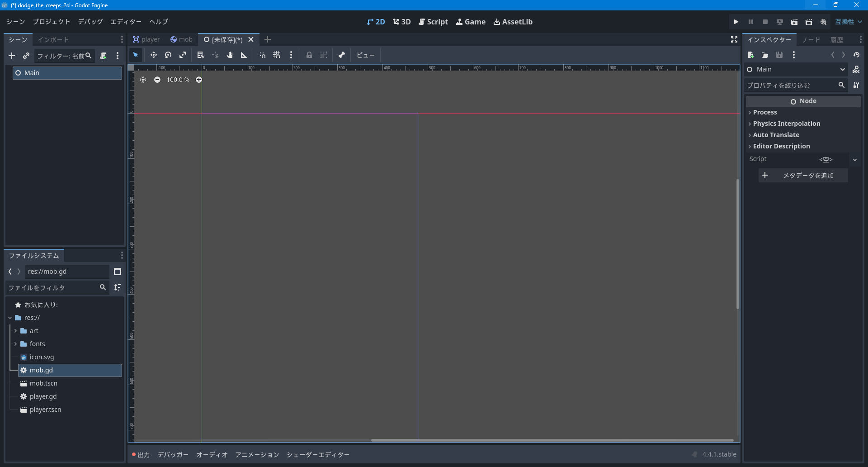Select the Select Mode arrow tool
The width and height of the screenshot is (868, 467).
pyautogui.click(x=136, y=55)
